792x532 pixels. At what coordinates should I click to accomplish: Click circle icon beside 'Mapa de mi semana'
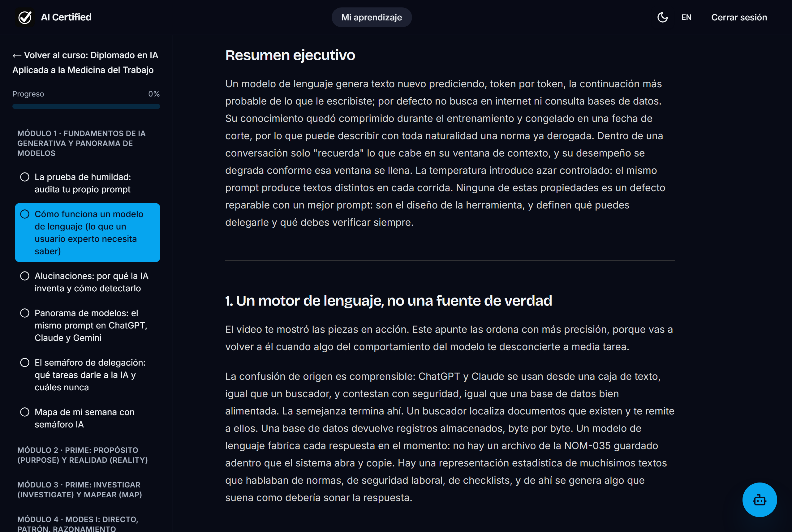click(25, 412)
